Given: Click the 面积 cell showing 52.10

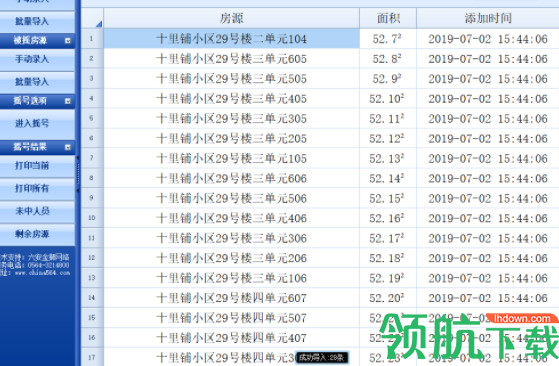Looking at the screenshot, I should click(x=388, y=98).
